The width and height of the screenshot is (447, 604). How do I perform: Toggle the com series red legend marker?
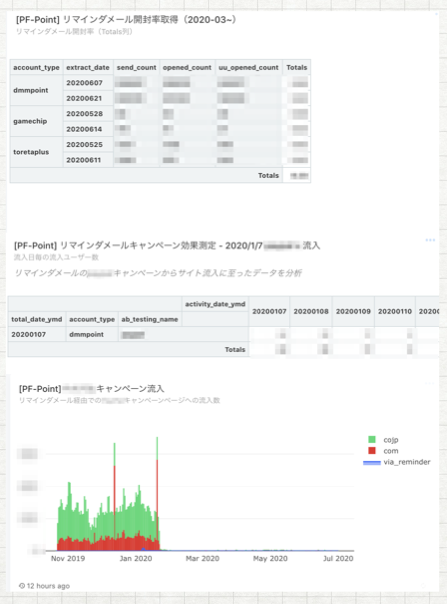click(372, 451)
